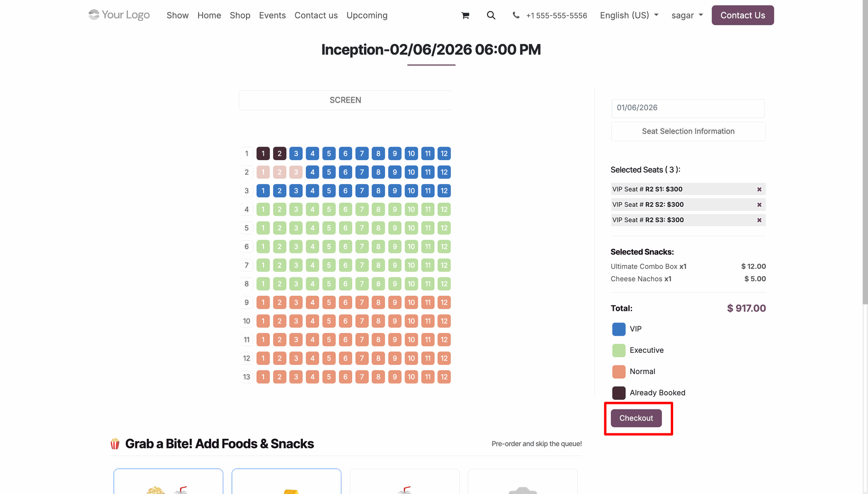Select VIP seat 3 in row 1
This screenshot has height=494, width=868.
(x=296, y=154)
